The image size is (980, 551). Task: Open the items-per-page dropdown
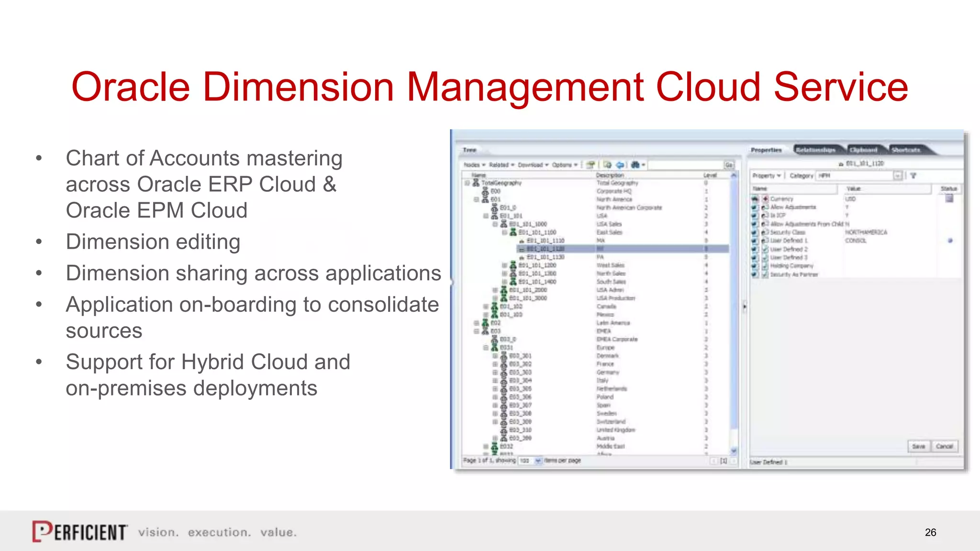coord(538,461)
